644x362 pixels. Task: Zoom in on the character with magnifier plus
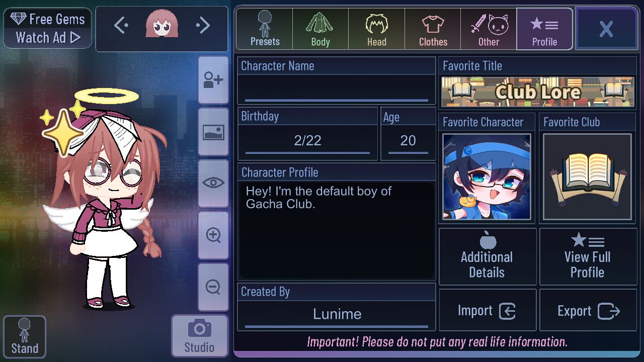213,235
